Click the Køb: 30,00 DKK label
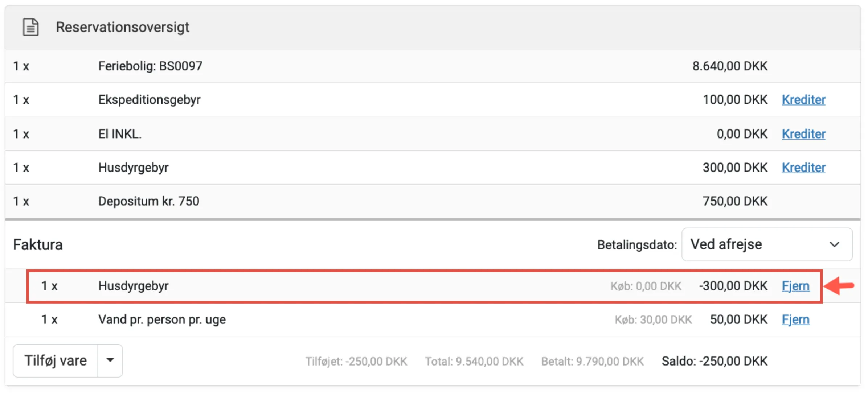Image resolution: width=868 pixels, height=396 pixels. tap(653, 320)
